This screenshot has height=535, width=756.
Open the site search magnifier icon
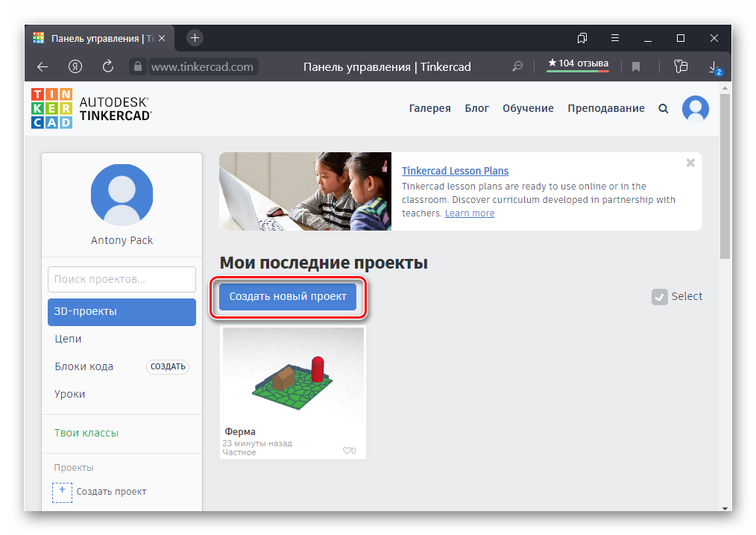pos(664,108)
